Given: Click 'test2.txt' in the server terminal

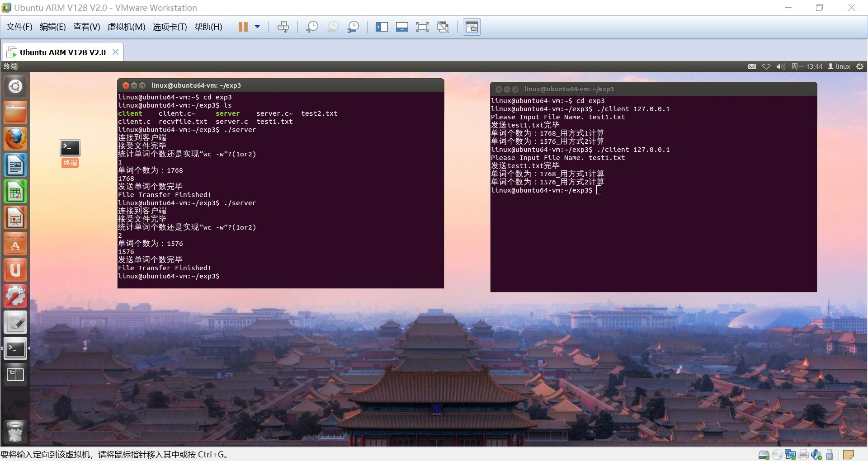Looking at the screenshot, I should (x=319, y=113).
